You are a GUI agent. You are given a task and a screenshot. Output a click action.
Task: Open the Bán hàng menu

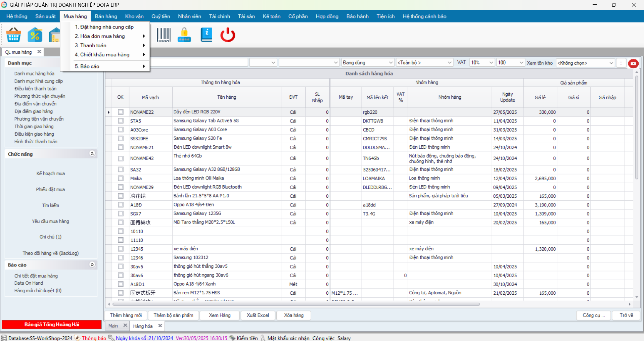106,16
